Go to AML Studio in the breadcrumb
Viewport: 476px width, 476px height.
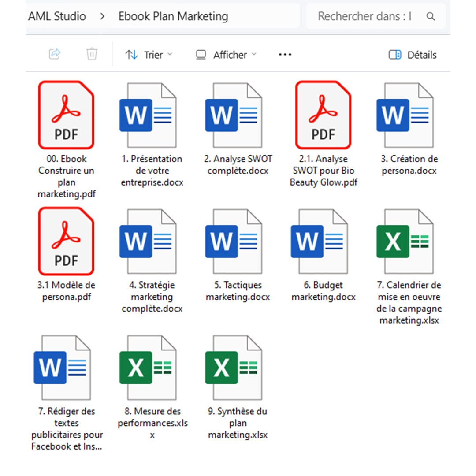57,16
